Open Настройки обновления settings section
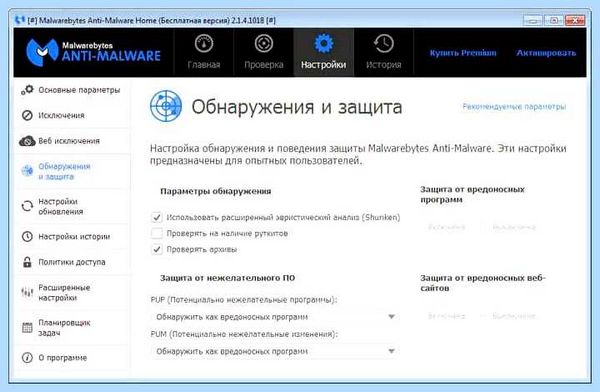 pos(72,206)
